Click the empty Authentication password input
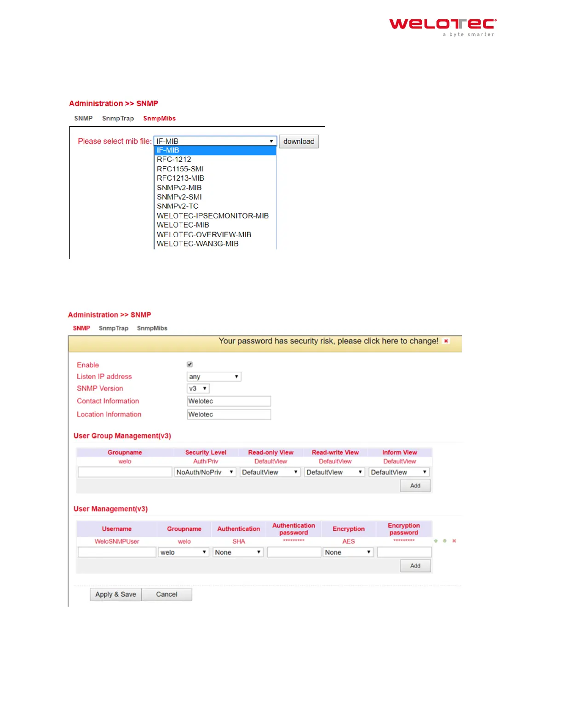 point(294,552)
